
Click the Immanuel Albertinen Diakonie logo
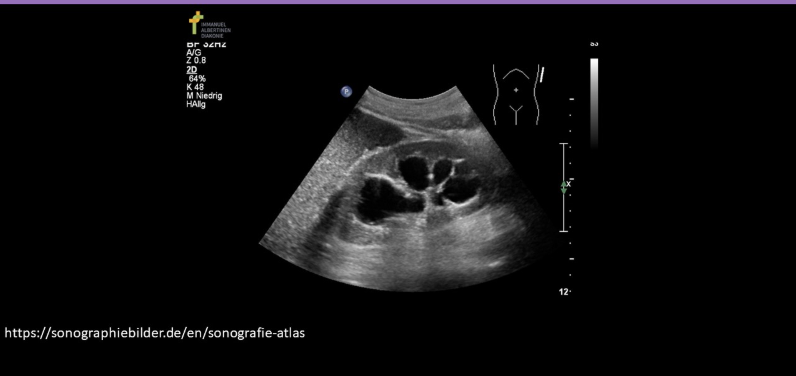coord(210,24)
